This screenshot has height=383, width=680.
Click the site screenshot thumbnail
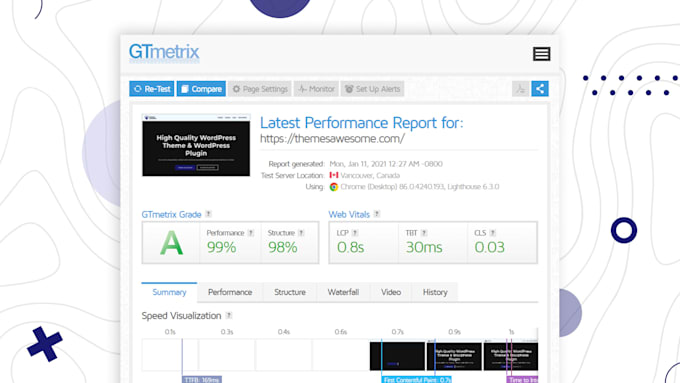tap(196, 145)
